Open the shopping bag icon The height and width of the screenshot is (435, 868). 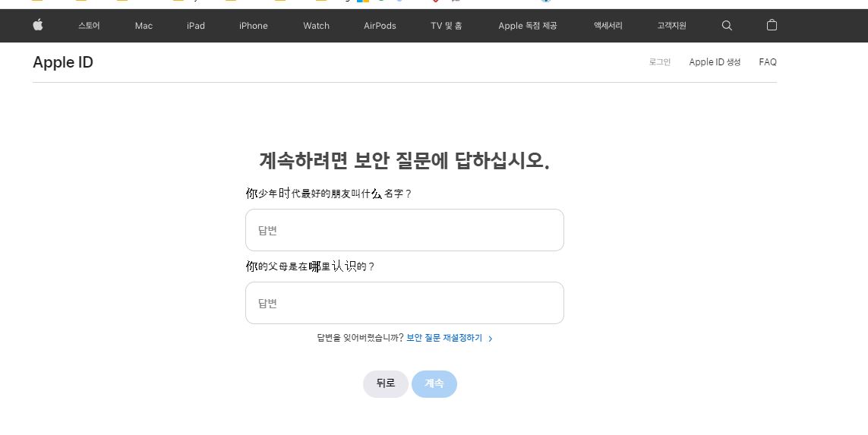tap(772, 25)
